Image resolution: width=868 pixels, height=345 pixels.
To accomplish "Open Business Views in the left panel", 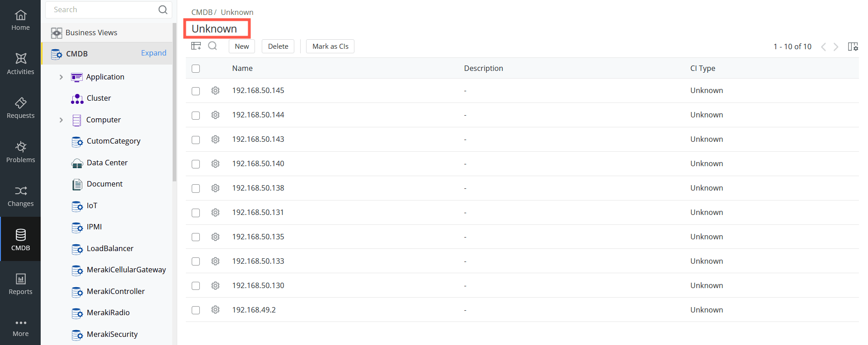I will pos(91,33).
